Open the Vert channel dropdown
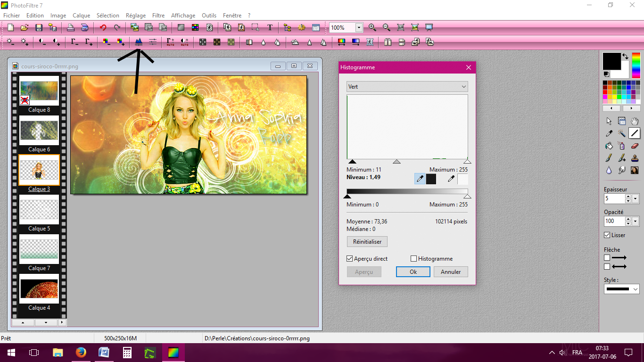 pos(407,87)
